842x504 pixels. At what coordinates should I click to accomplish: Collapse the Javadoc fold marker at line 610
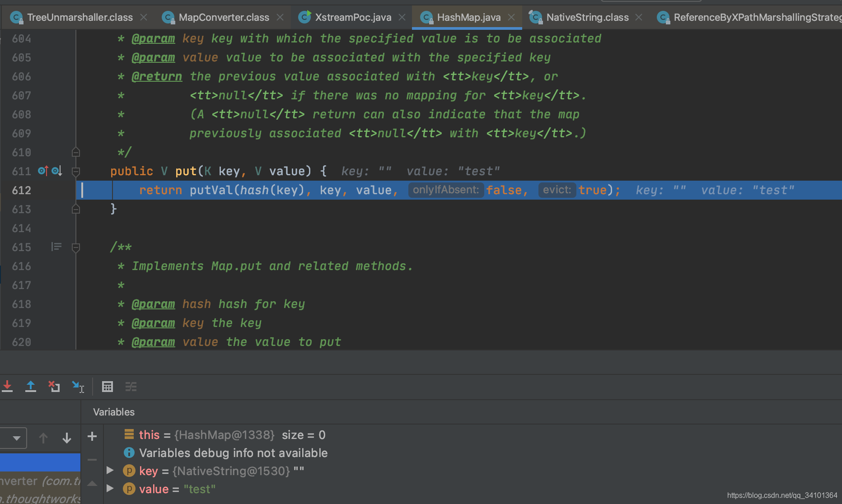coord(76,152)
